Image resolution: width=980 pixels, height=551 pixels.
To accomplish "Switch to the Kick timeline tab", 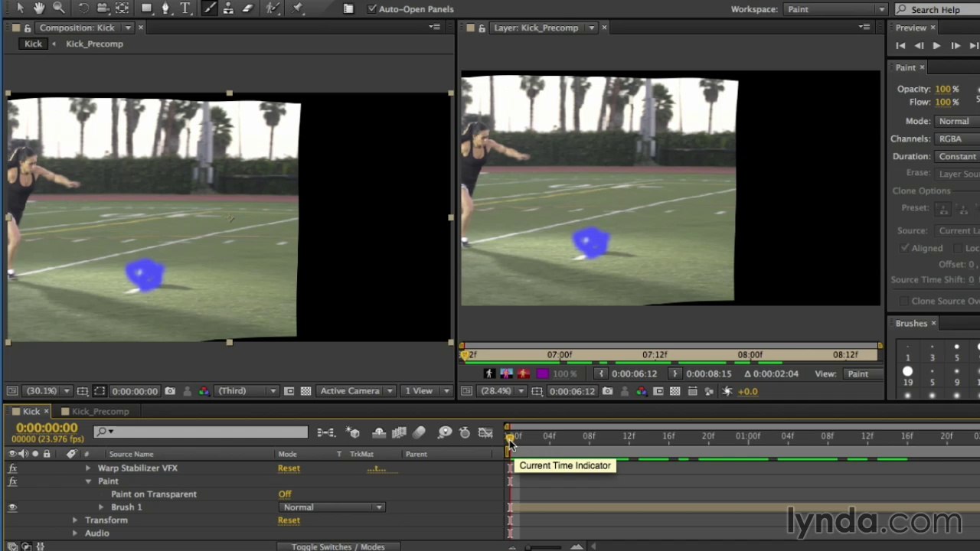I will click(31, 411).
